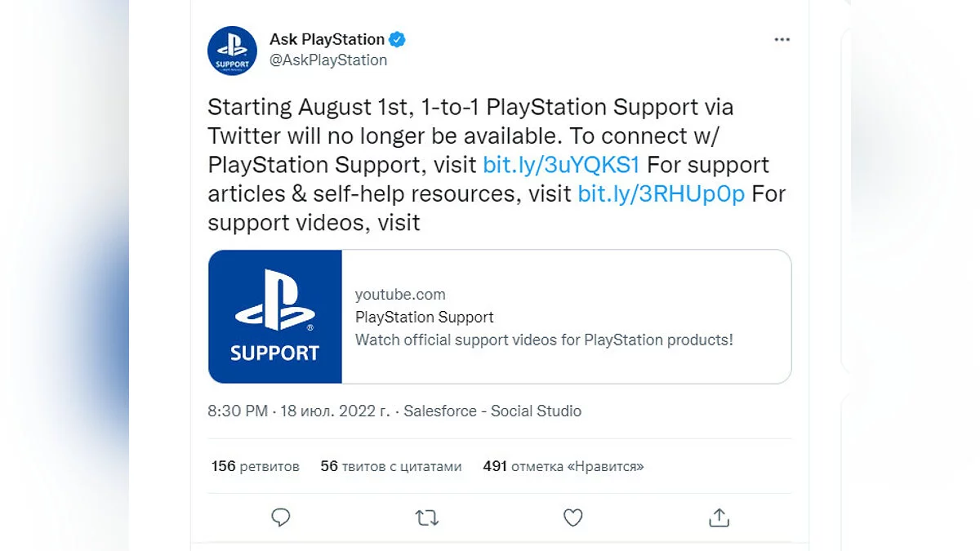Click the youtube.com domain text in card
The height and width of the screenshot is (551, 980).
(x=400, y=295)
